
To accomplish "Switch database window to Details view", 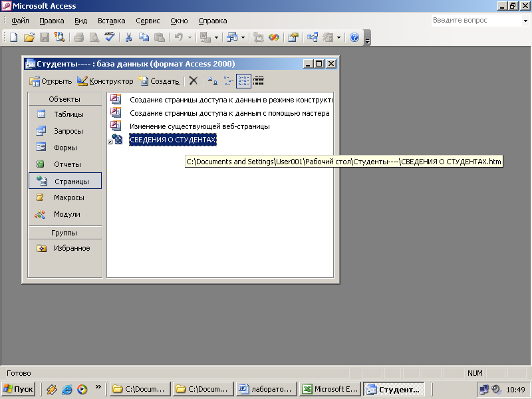I will pyautogui.click(x=259, y=80).
